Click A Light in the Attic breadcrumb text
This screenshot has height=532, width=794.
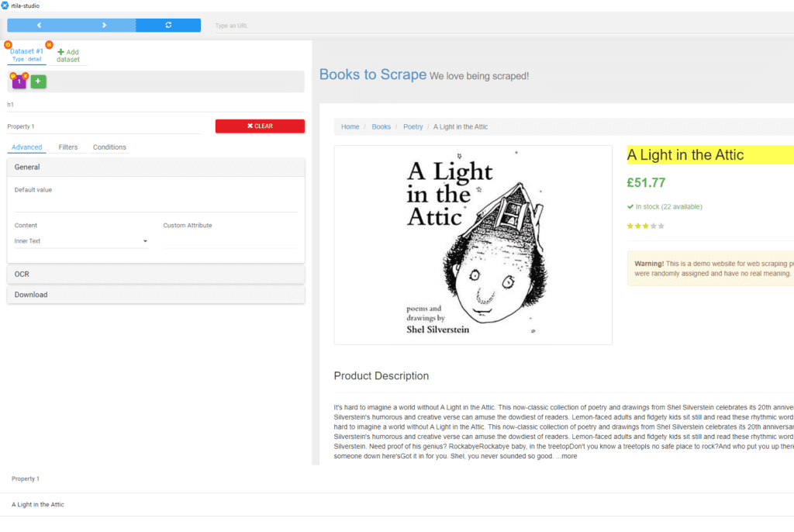point(461,126)
